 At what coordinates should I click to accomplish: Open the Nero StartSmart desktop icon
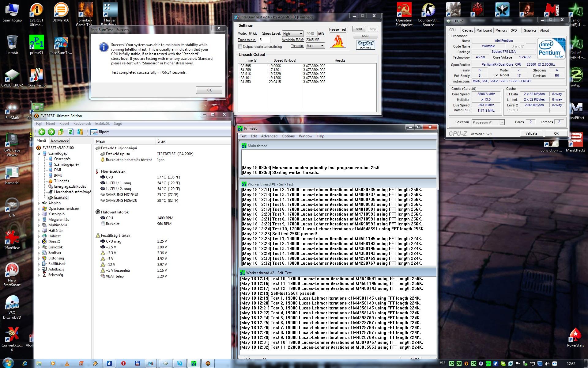[x=12, y=274]
